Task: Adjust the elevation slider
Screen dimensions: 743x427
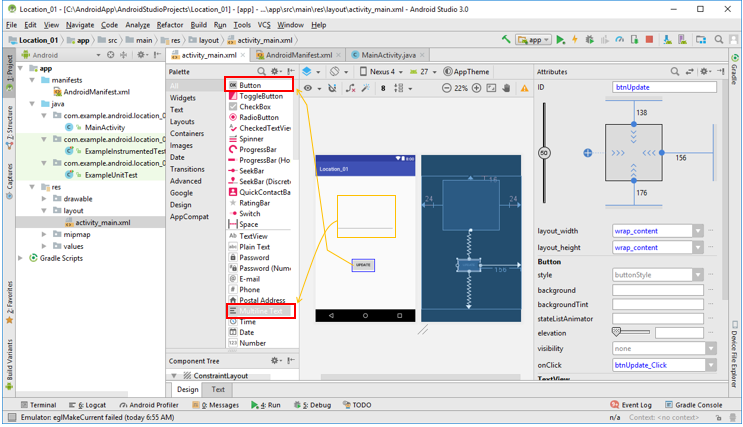Action: (x=631, y=332)
